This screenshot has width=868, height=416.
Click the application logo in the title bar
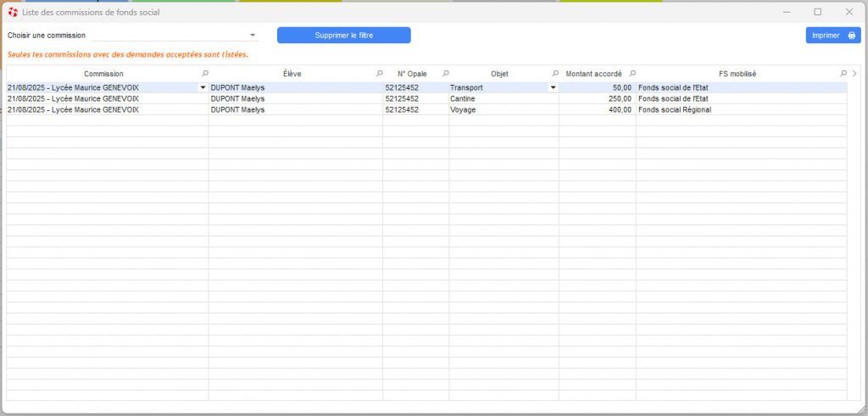pos(13,12)
